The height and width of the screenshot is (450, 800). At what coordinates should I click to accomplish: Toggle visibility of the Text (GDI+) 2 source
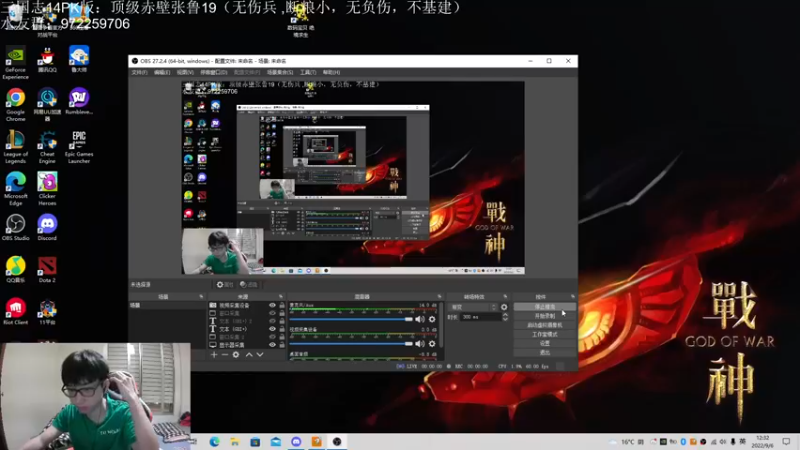click(x=272, y=321)
